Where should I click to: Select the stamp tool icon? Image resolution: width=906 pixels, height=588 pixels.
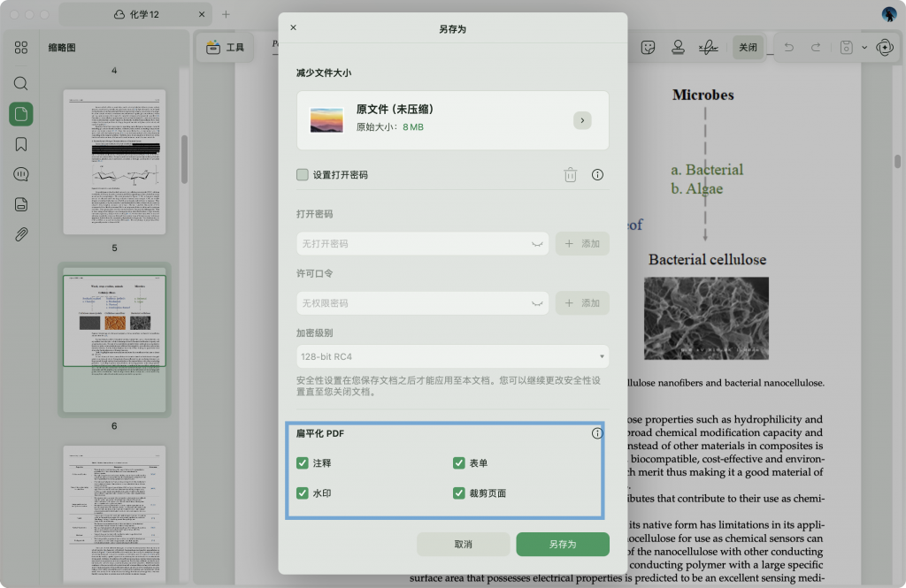point(678,48)
